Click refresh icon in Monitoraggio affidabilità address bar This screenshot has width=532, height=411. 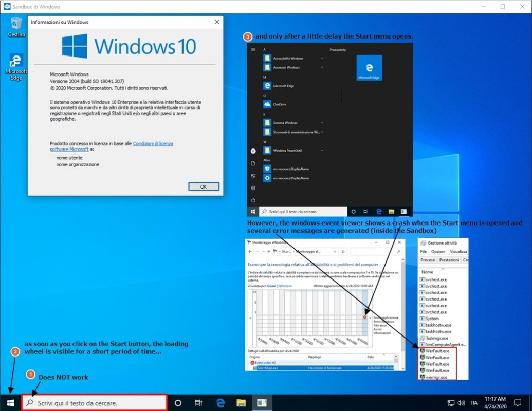(x=343, y=252)
